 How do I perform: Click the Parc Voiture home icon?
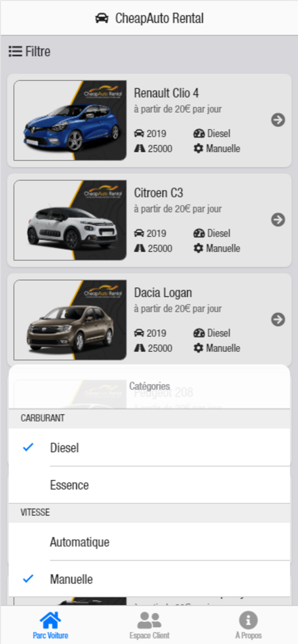pos(50,620)
